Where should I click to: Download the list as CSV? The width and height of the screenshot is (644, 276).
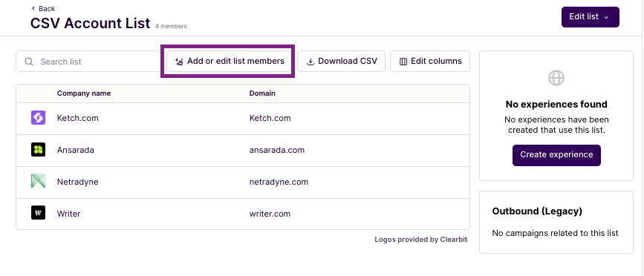click(341, 61)
